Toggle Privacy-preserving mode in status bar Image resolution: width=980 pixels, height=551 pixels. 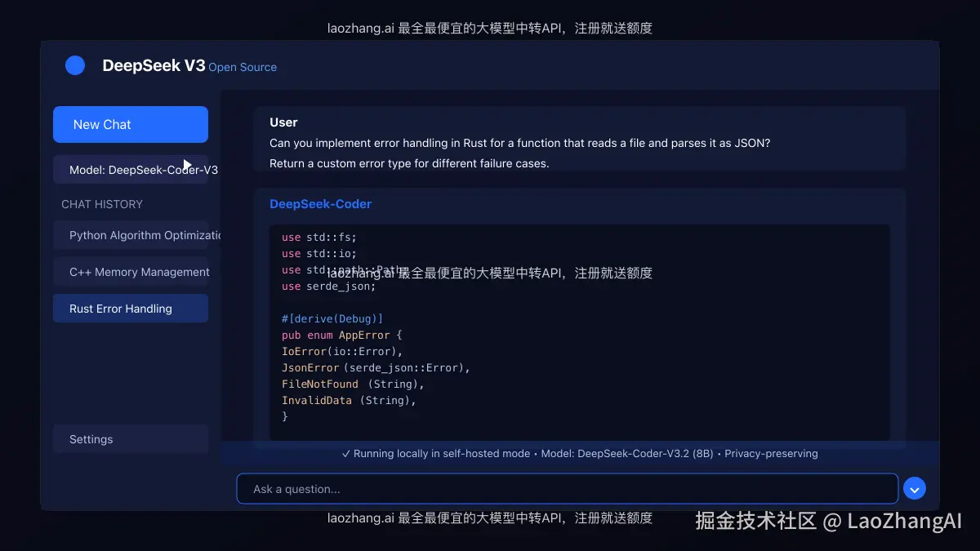pos(771,453)
